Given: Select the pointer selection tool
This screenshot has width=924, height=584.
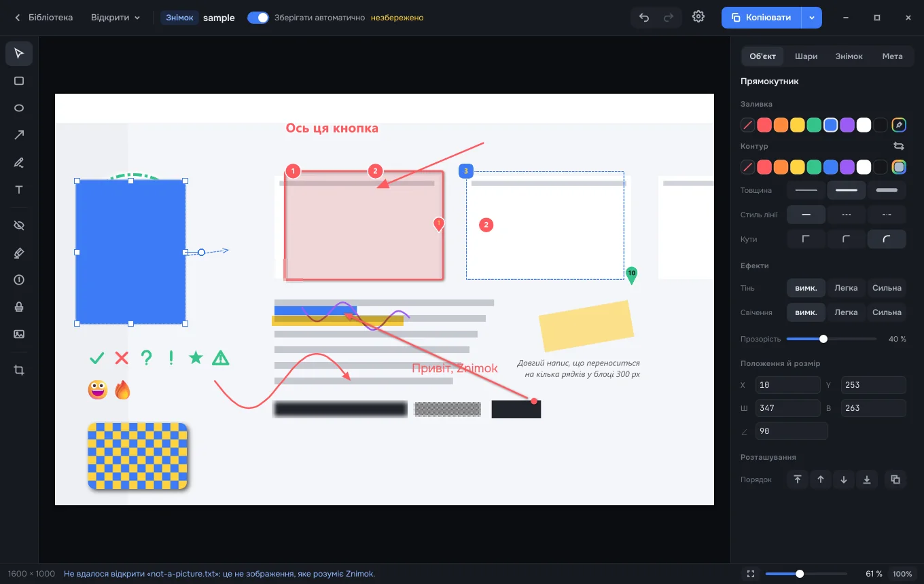Looking at the screenshot, I should tap(19, 54).
